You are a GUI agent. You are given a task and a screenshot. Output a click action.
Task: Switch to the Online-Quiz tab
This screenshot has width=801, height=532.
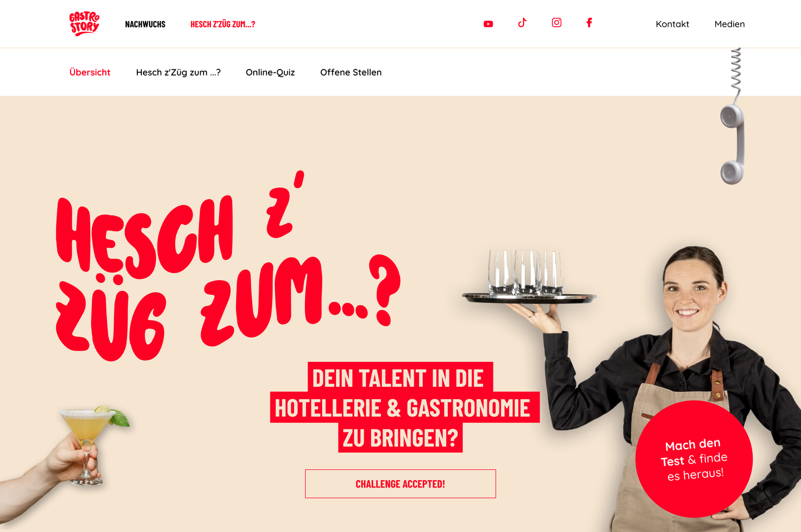tap(270, 72)
